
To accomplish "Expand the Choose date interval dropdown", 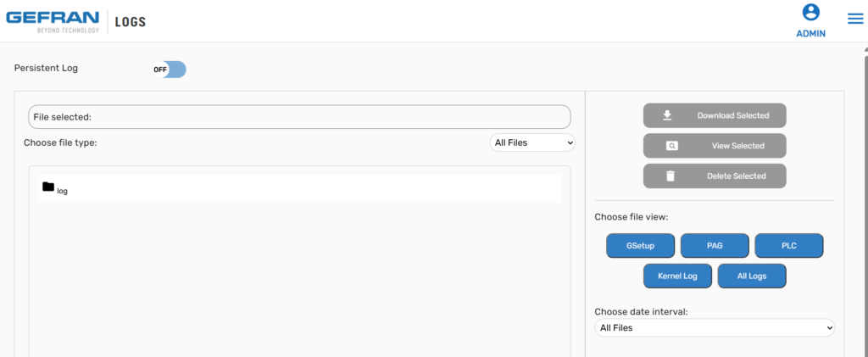I will click(x=715, y=327).
